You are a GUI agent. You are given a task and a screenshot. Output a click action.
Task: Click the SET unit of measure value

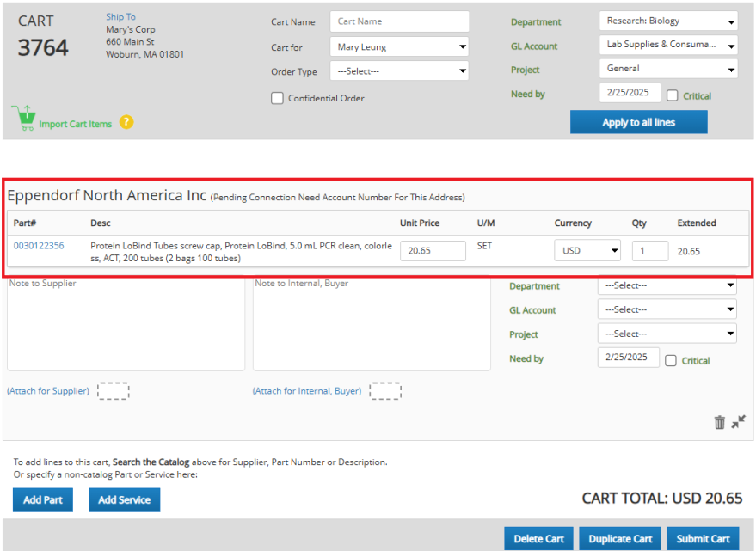pos(484,246)
